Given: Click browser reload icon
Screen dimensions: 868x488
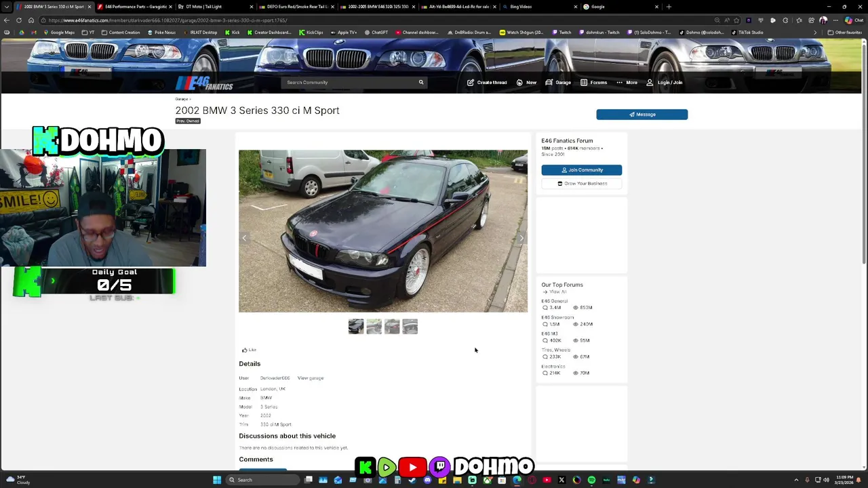Looking at the screenshot, I should coord(18,20).
